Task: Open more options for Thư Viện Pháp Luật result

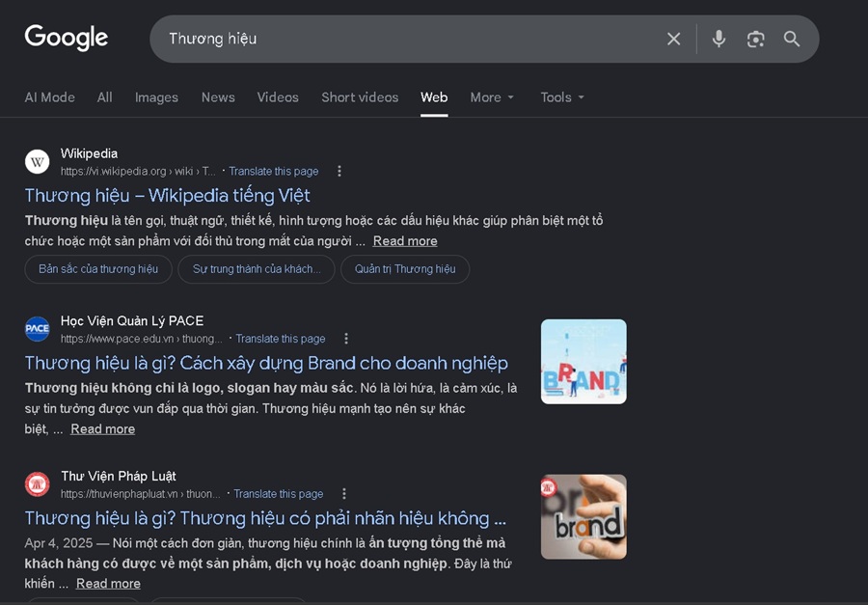Action: pos(343,494)
